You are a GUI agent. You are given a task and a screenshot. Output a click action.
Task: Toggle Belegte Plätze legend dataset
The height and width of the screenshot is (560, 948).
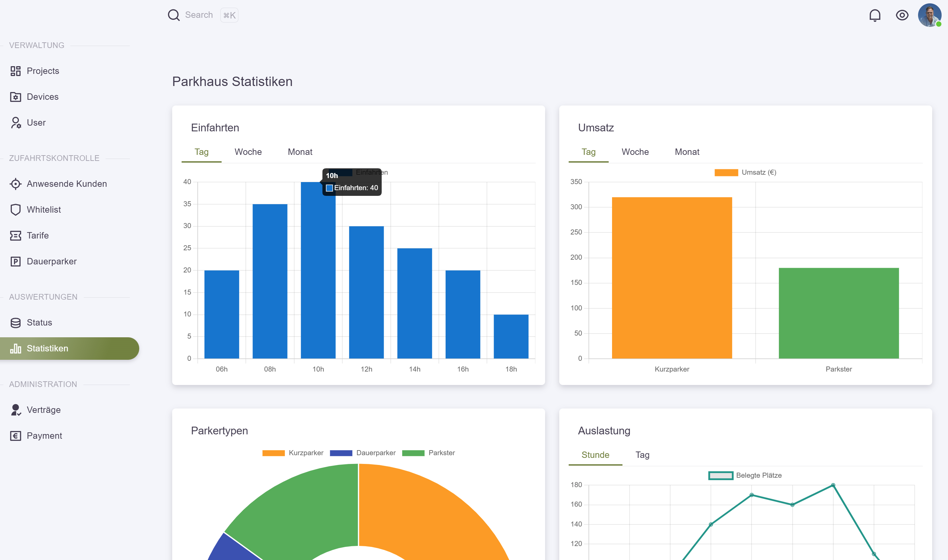pos(745,475)
